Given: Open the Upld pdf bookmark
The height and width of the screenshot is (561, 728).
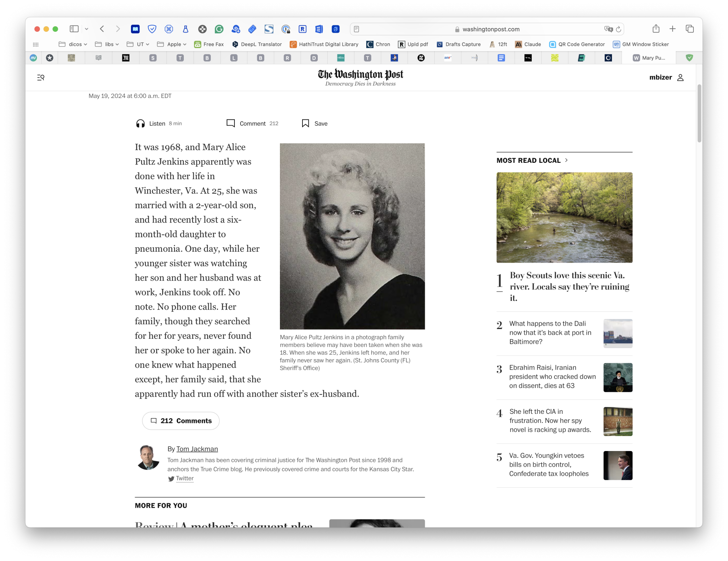Looking at the screenshot, I should tap(413, 44).
